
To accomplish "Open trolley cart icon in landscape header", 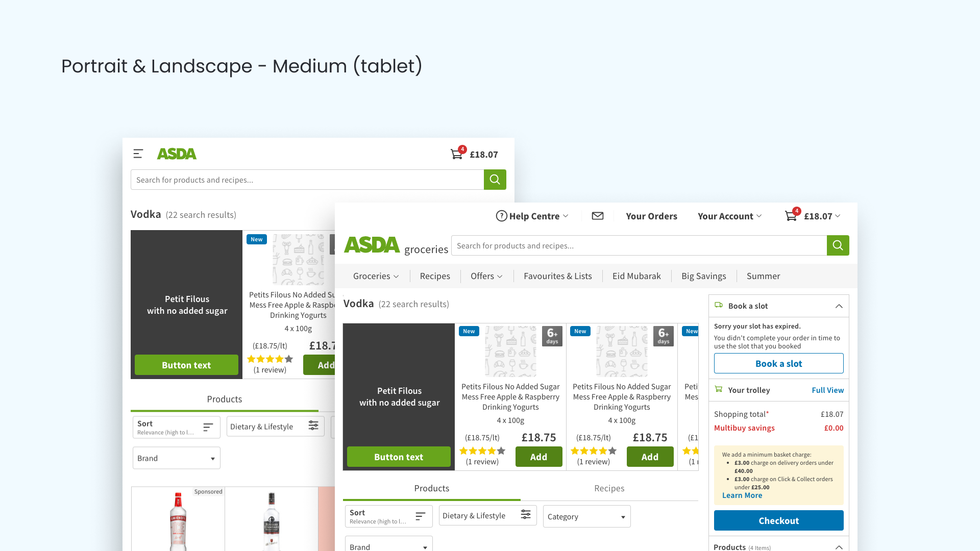I will [x=791, y=216].
